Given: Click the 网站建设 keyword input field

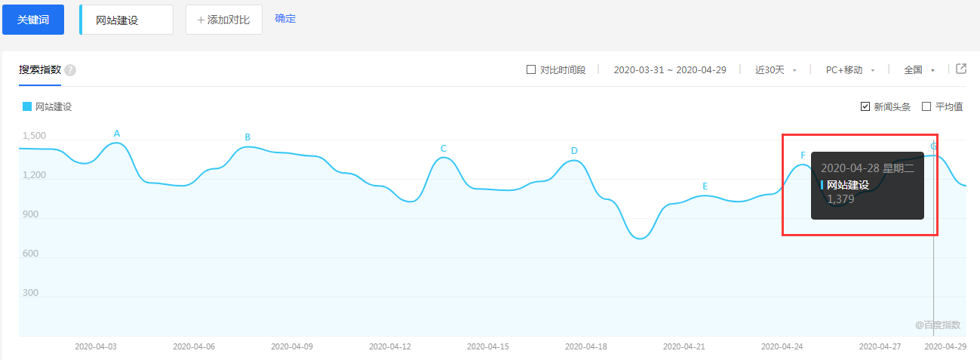Looking at the screenshot, I should 127,20.
